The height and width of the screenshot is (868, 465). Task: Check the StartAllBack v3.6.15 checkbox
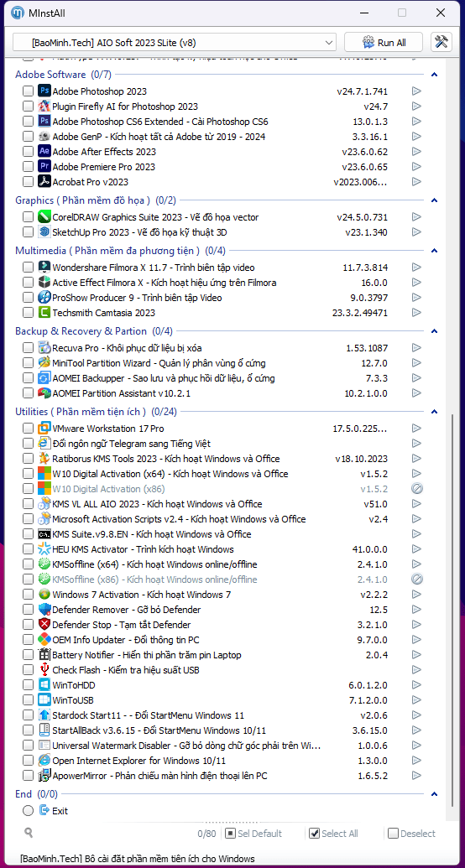28,730
